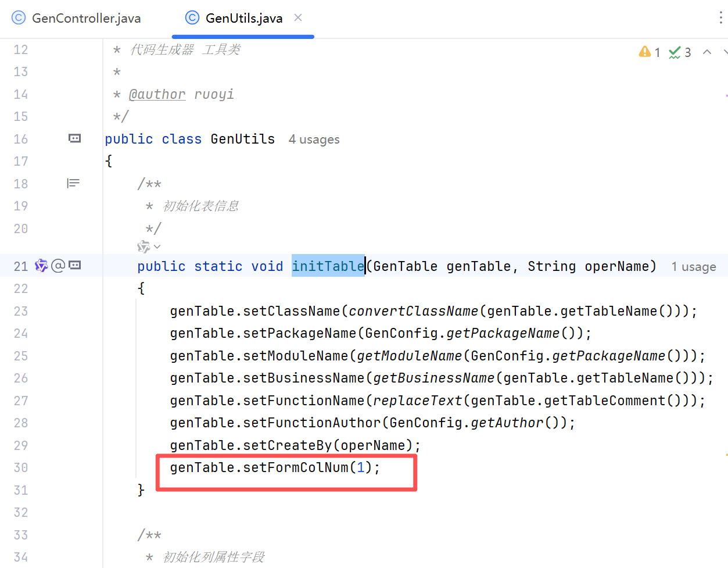Image resolution: width=728 pixels, height=568 pixels.
Task: Click the AI assistant icon above initTable
Action: click(144, 247)
